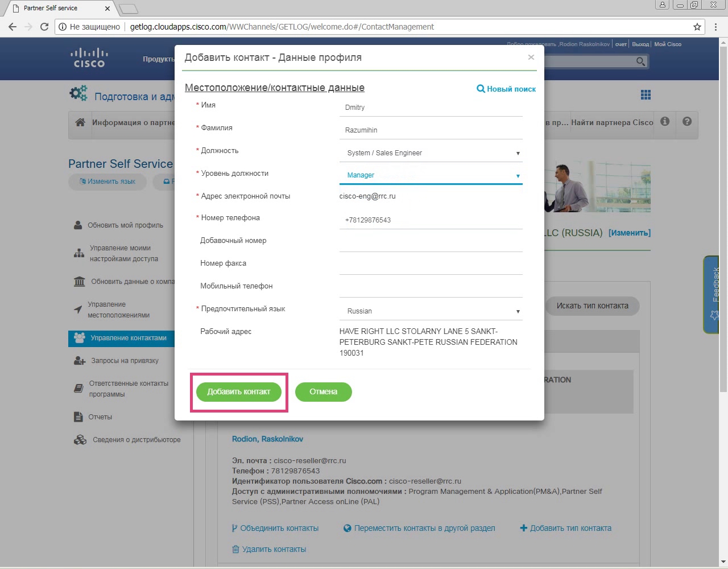Click the Rodion, Raskolnikov contact link
The image size is (728, 569).
point(267,439)
